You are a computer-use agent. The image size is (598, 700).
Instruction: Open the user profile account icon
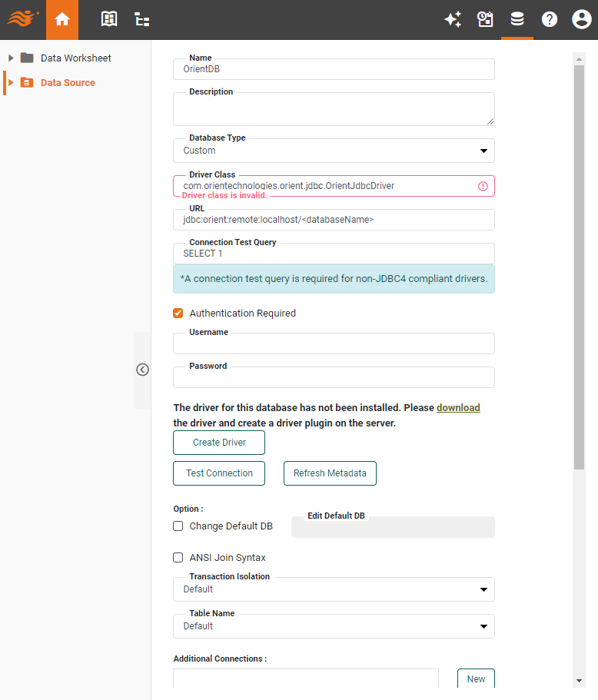581,19
